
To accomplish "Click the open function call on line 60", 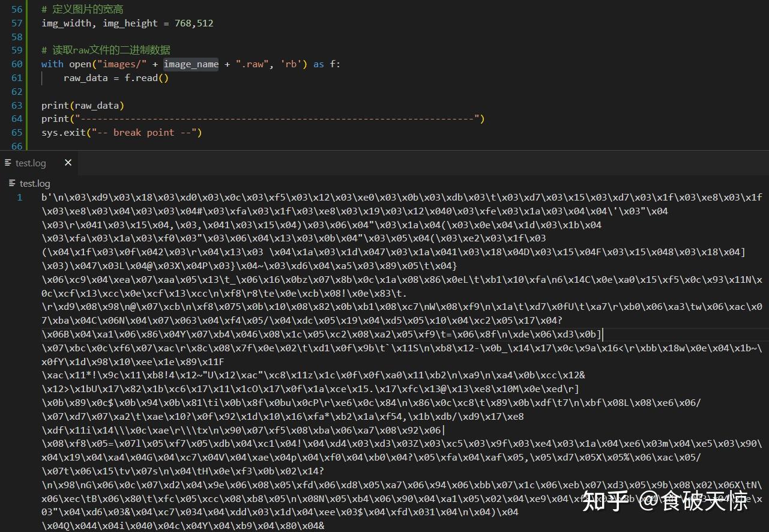I will [80, 64].
